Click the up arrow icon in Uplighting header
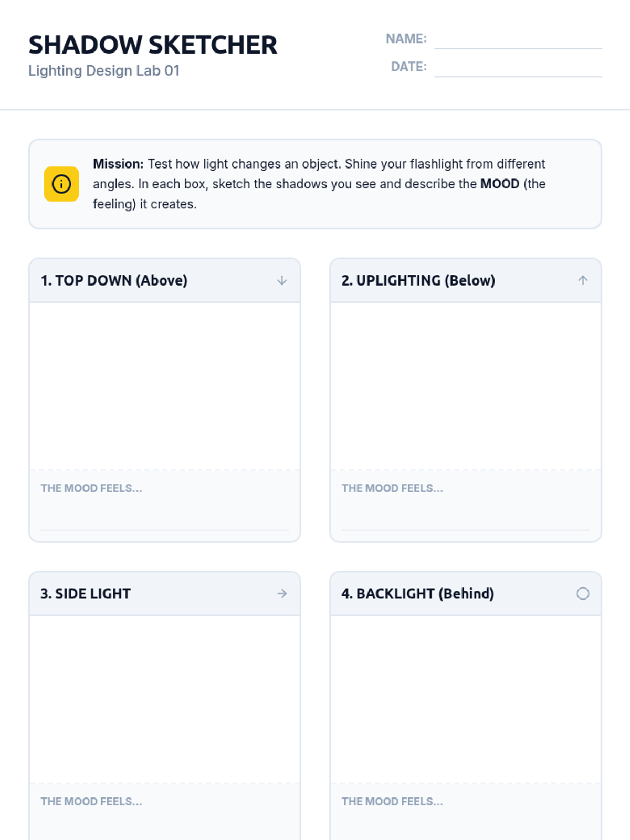The height and width of the screenshot is (840, 630). 583,280
